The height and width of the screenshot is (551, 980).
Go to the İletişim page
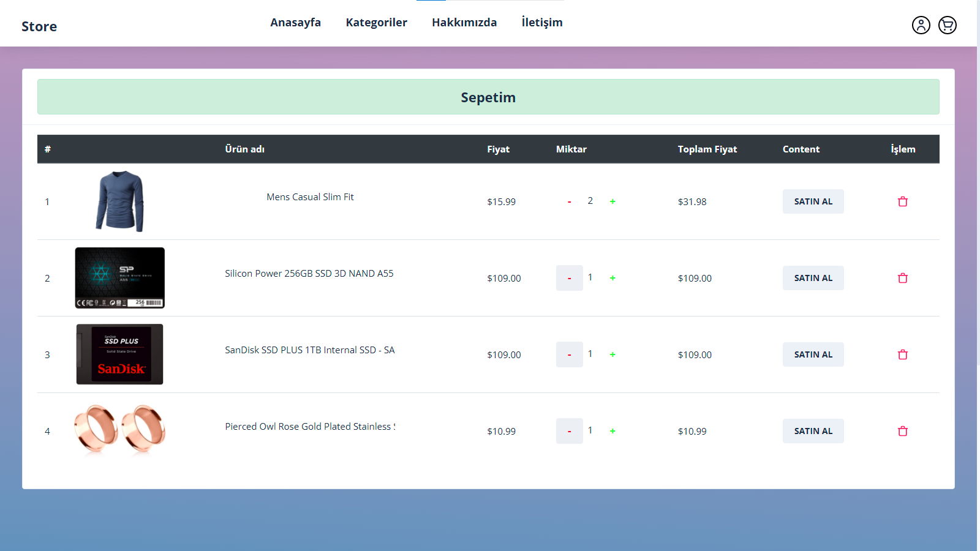(x=541, y=22)
